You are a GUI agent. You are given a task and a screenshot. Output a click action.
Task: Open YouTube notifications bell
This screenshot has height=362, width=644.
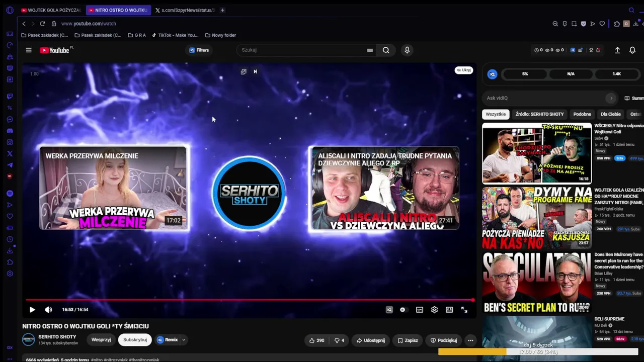pos(632,50)
